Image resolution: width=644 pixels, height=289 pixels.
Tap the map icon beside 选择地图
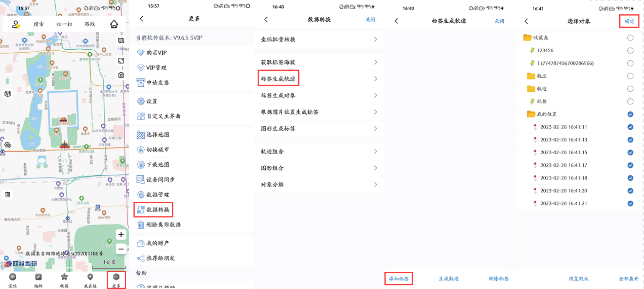(x=141, y=135)
